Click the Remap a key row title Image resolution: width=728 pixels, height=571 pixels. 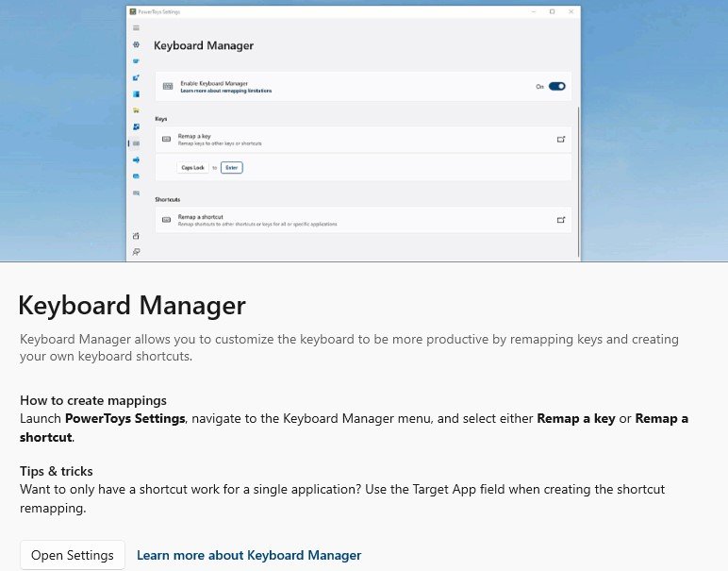(194, 136)
